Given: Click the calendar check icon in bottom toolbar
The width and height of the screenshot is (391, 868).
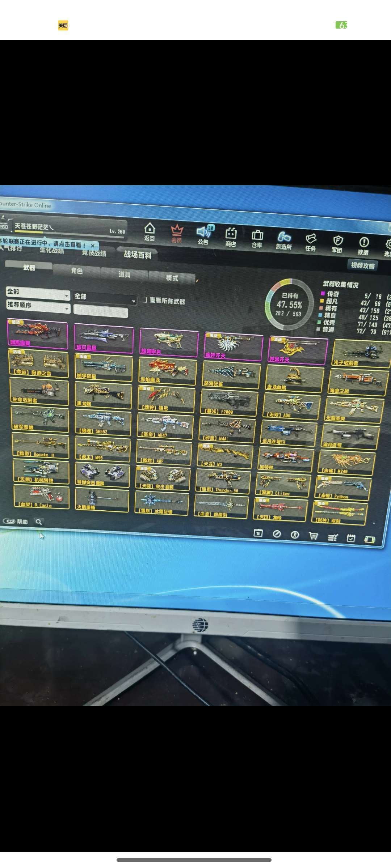Looking at the screenshot, I should [351, 538].
